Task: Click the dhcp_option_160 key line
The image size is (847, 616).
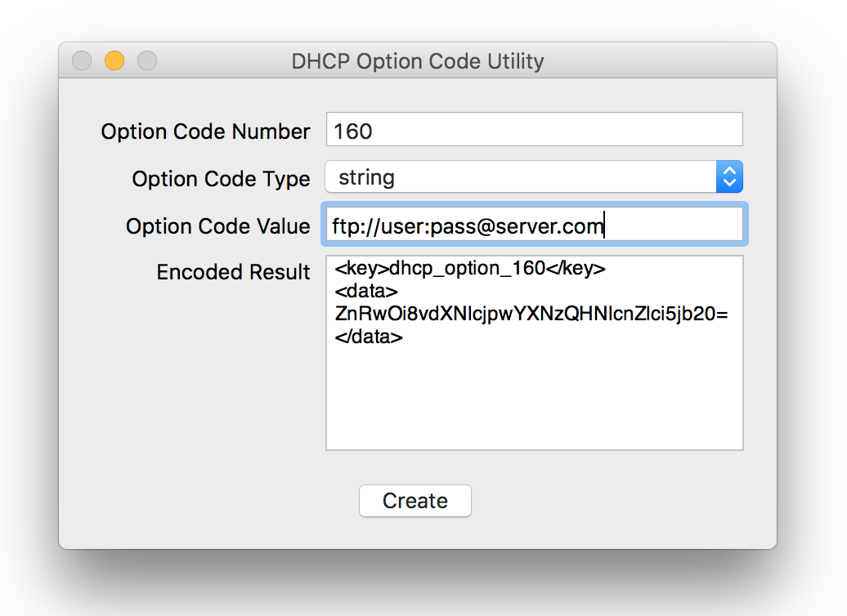Action: (x=470, y=269)
